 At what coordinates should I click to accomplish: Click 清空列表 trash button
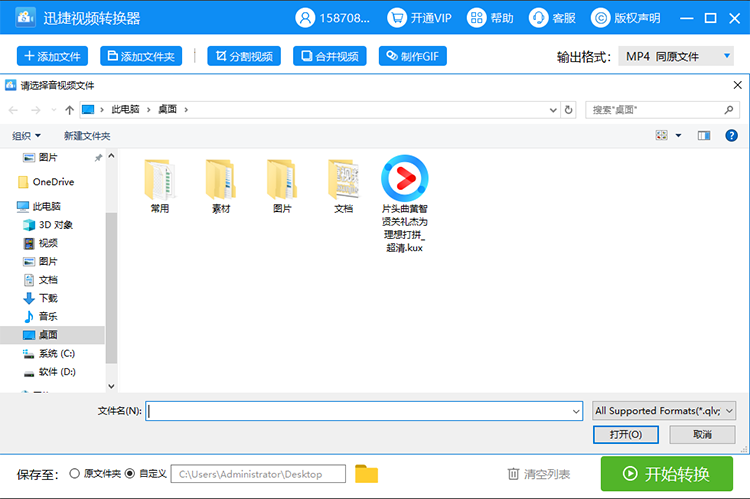click(x=539, y=474)
